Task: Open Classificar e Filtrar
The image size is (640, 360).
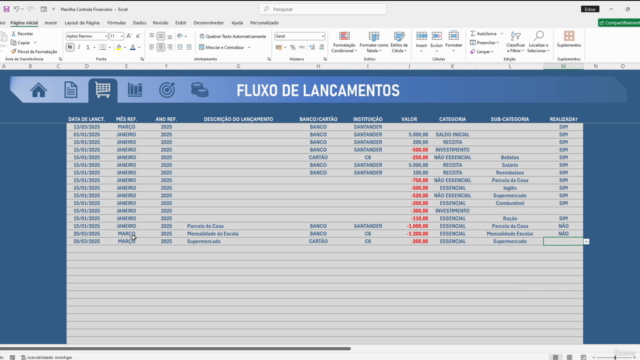Action: (516, 42)
